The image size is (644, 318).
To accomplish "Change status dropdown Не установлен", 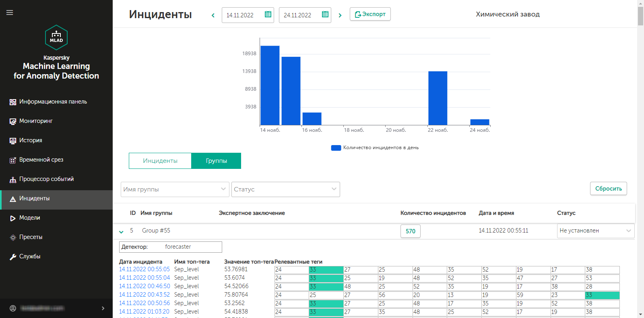I will [595, 231].
